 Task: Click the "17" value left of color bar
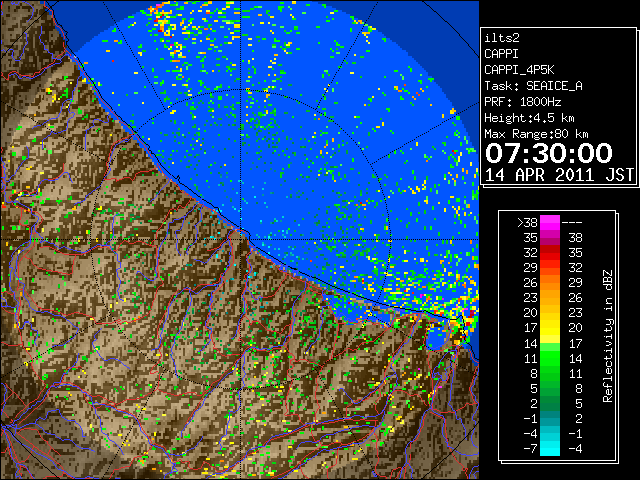[530, 328]
